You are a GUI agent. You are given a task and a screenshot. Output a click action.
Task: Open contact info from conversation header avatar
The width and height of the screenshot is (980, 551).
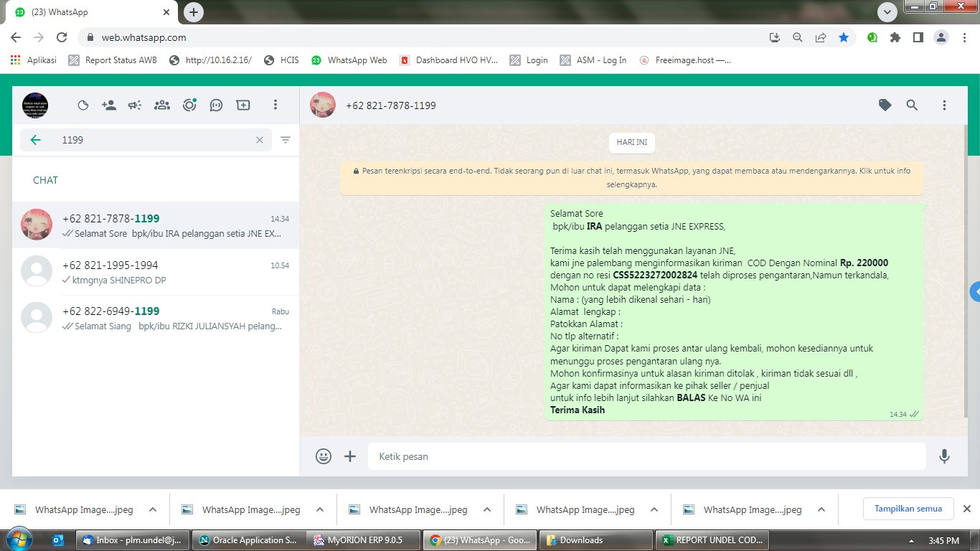[323, 105]
